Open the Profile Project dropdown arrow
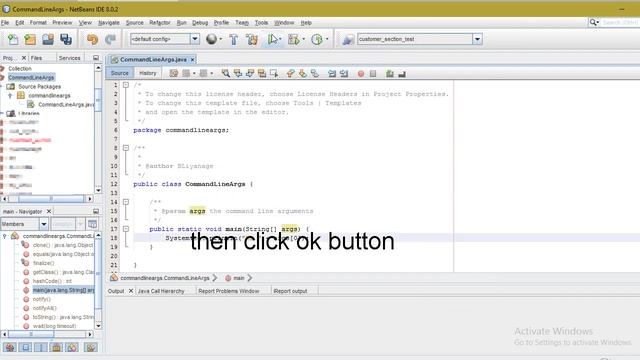Screen dimensions: 640x360 pos(327,39)
